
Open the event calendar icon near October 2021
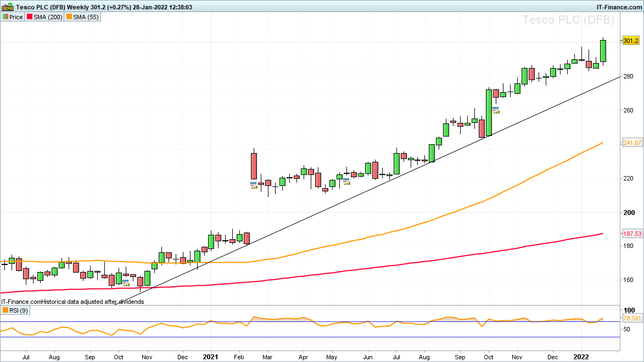point(496,110)
